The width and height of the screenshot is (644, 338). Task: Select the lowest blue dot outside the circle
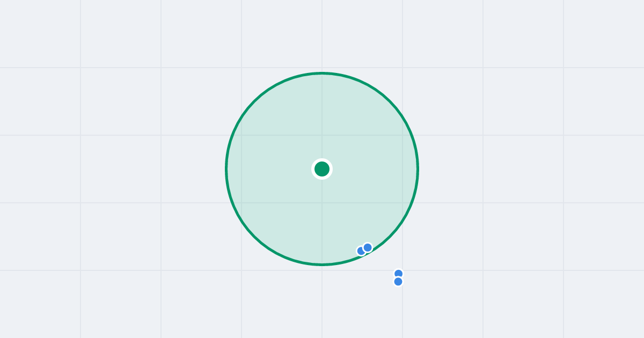click(x=398, y=282)
